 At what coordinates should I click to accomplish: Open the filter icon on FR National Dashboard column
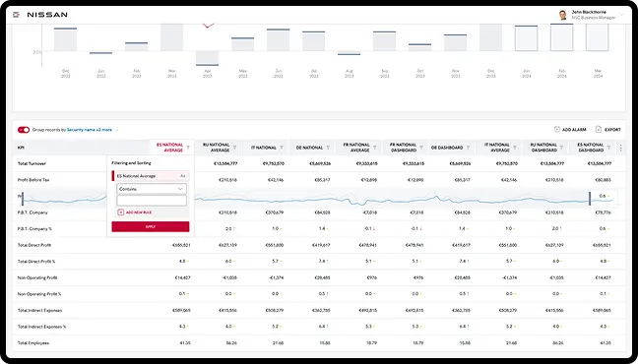(x=421, y=148)
